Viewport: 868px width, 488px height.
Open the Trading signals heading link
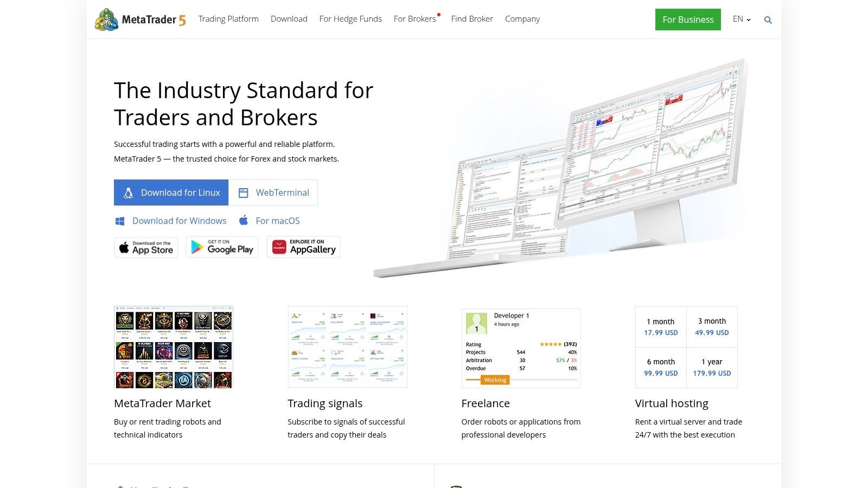coord(325,403)
